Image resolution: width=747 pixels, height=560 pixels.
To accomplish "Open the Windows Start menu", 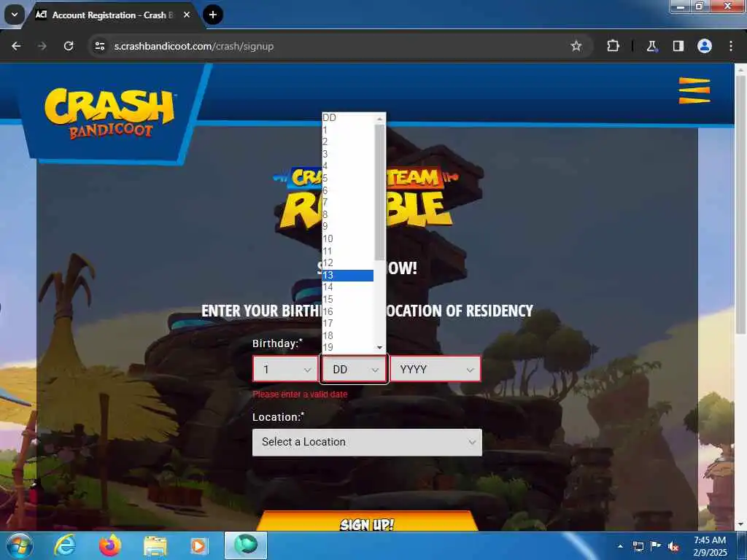I will click(20, 546).
